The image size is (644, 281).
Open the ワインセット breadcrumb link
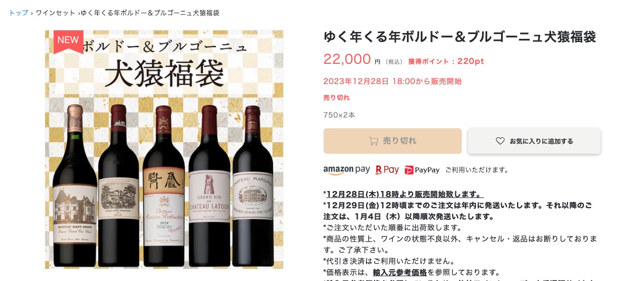click(x=56, y=13)
